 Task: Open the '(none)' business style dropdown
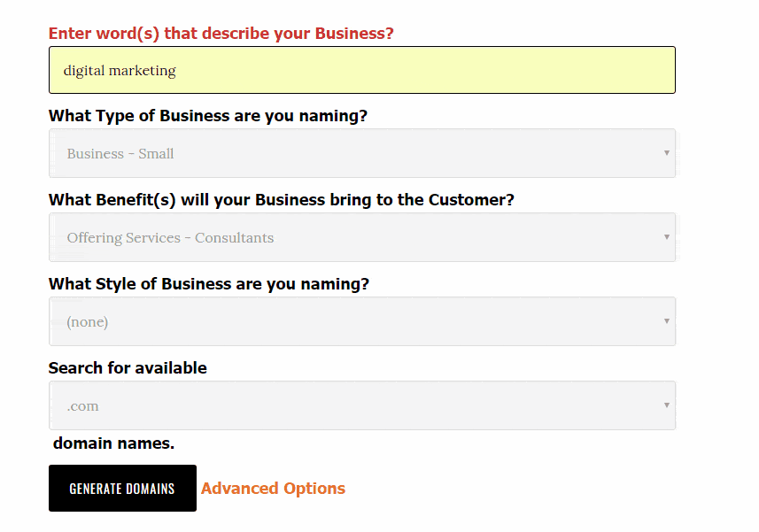[354, 321]
